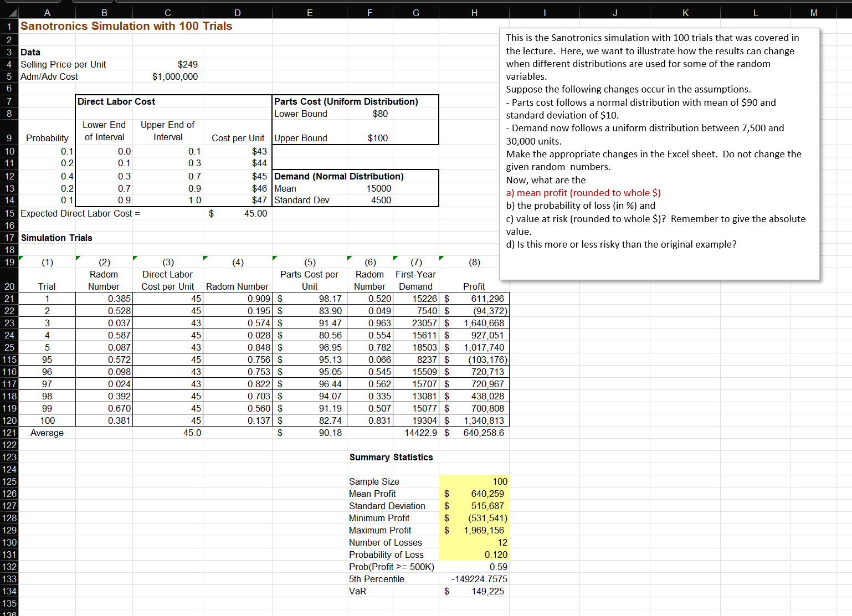Click the comment marker on Profit column header
This screenshot has height=616, width=852.
(441, 258)
